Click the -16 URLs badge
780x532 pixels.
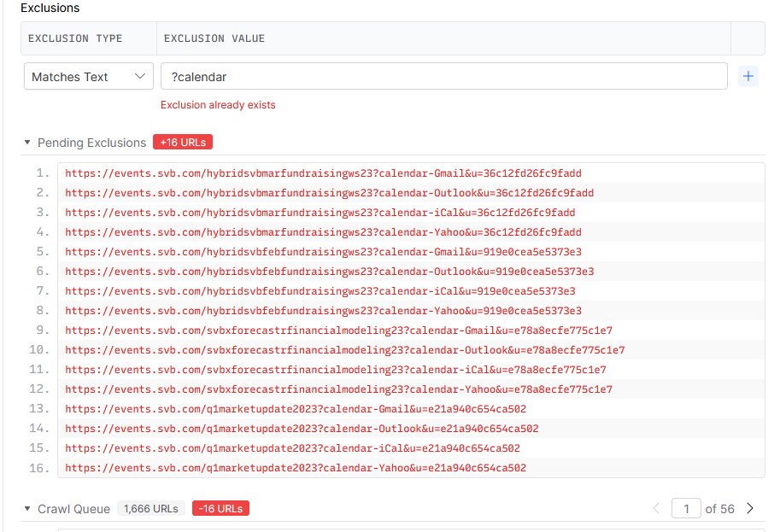(220, 508)
